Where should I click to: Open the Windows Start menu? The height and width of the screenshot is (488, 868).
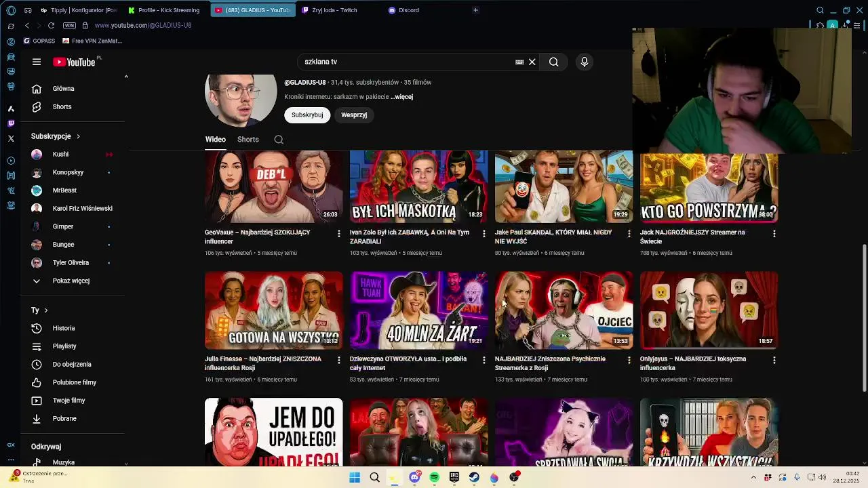(x=355, y=477)
